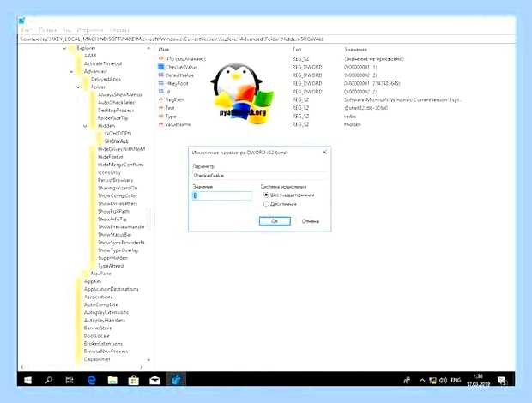Collapse the Hidden tree key
Viewport: 532px width, 403px height.
85,126
